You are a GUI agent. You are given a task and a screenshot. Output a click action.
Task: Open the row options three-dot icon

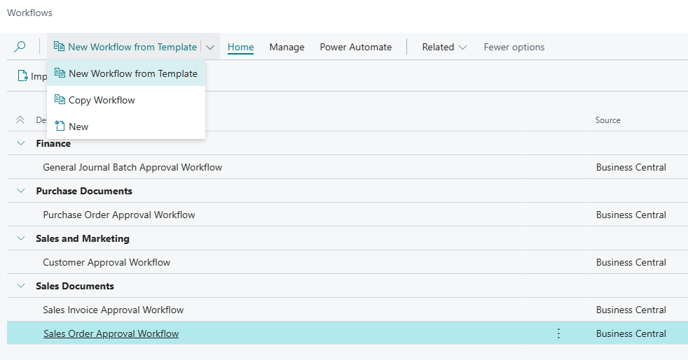559,333
